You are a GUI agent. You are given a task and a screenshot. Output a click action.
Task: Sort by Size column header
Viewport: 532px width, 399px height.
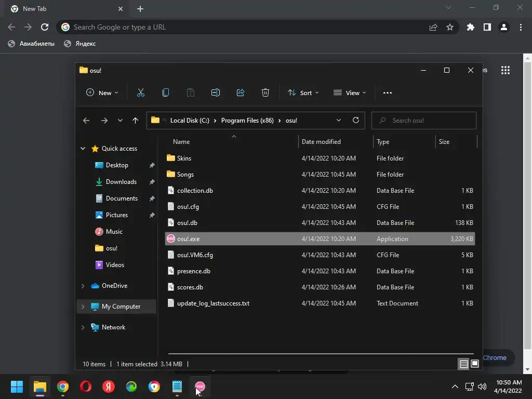pos(456,142)
